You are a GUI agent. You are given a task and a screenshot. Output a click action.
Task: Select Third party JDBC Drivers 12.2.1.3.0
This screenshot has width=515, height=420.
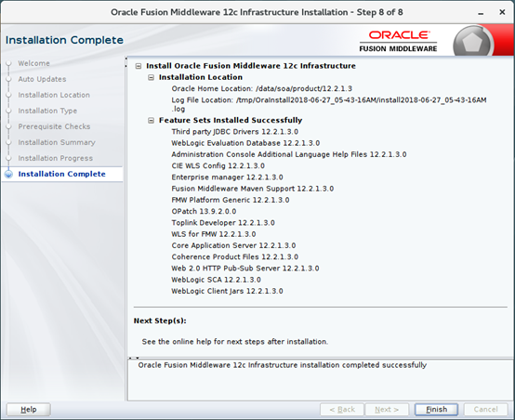235,132
